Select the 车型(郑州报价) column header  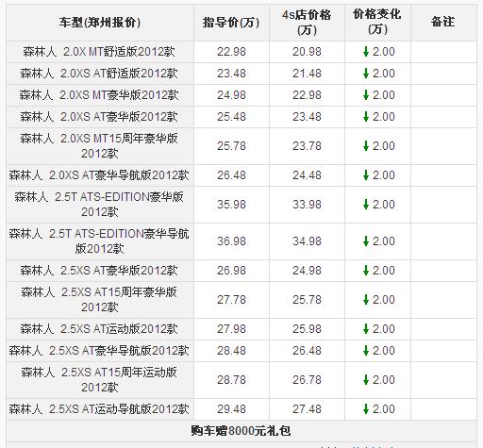100,23
